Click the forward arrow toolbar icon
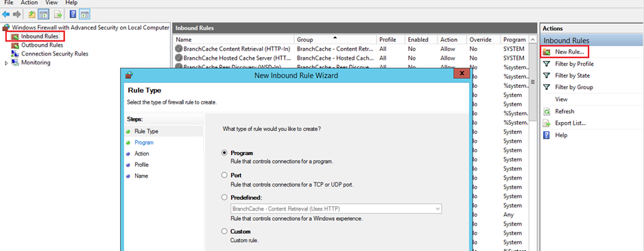Viewport: 644px width, 251px height. 17,14
